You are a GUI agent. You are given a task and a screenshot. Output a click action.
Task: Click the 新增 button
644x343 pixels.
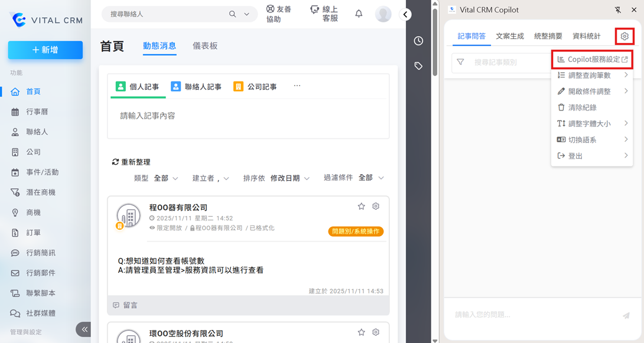[45, 50]
